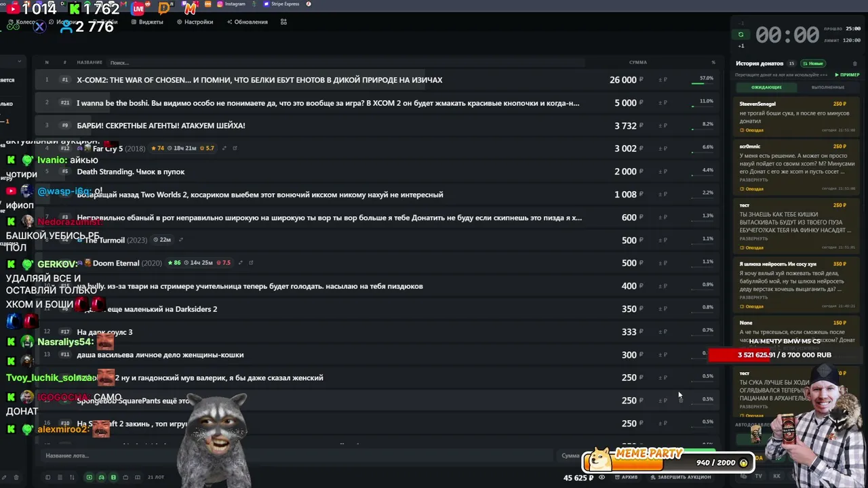Click the lot name input field Название лота
This screenshot has height=488, width=868.
click(298, 455)
